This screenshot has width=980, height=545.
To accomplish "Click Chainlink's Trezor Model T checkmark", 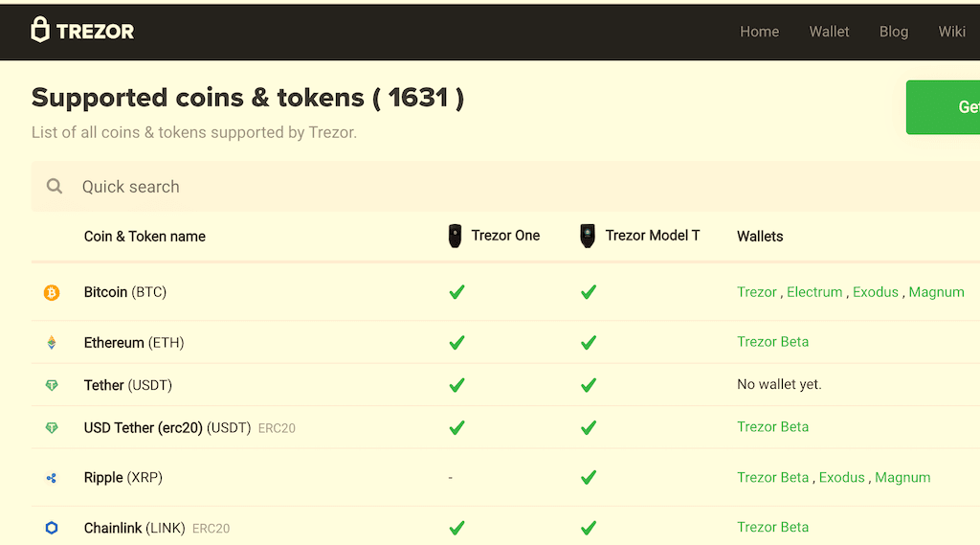I will point(589,528).
